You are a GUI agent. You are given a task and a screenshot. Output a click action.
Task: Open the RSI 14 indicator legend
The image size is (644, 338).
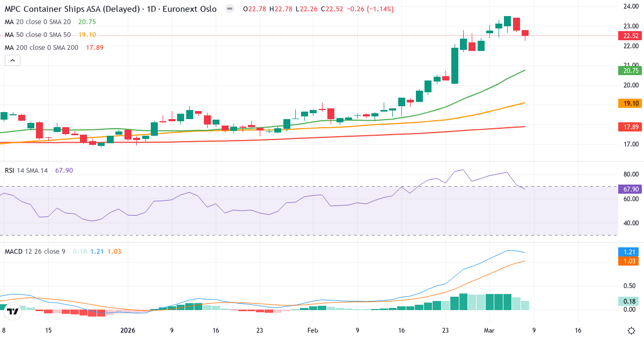(x=26, y=171)
